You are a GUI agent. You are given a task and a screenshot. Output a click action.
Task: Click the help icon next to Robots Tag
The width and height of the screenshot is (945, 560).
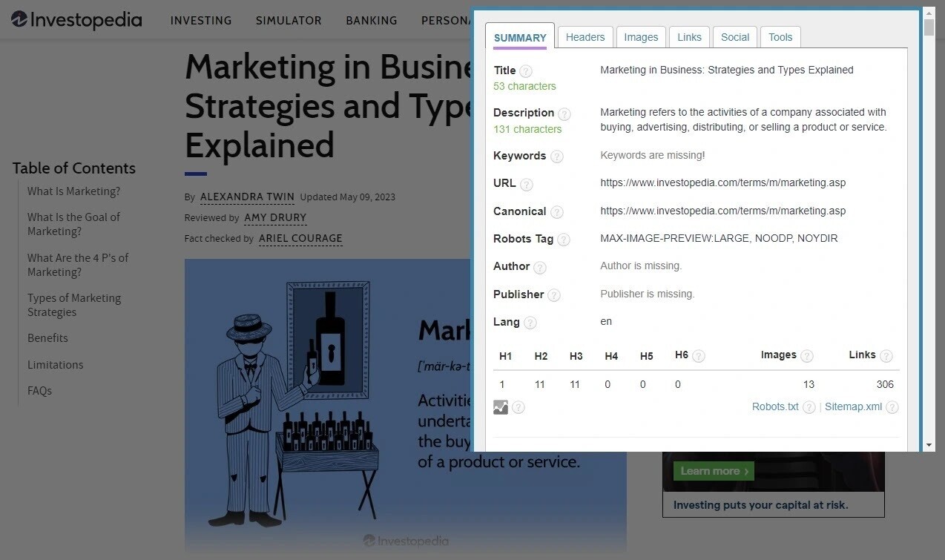[x=564, y=240]
